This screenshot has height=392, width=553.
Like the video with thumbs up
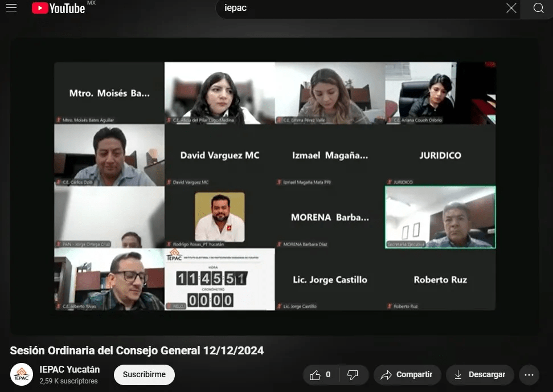pyautogui.click(x=321, y=374)
